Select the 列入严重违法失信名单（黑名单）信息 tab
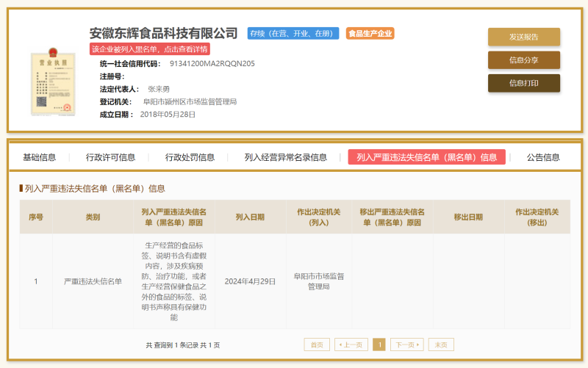This screenshot has width=588, height=368. [426, 157]
